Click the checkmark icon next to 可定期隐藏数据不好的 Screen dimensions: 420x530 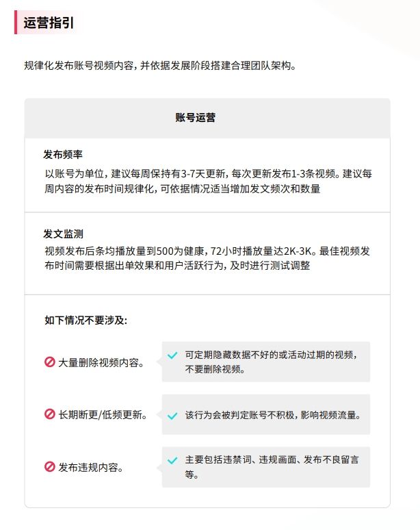172,356
